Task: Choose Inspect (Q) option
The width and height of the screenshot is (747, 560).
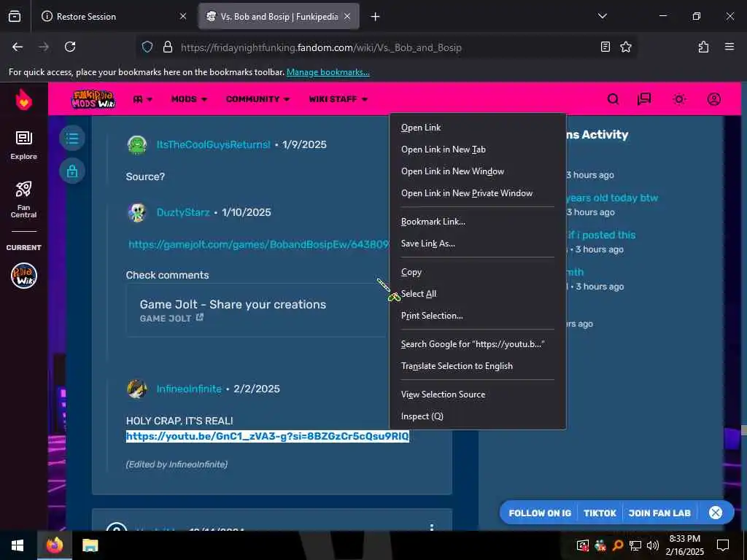Action: [478, 416]
